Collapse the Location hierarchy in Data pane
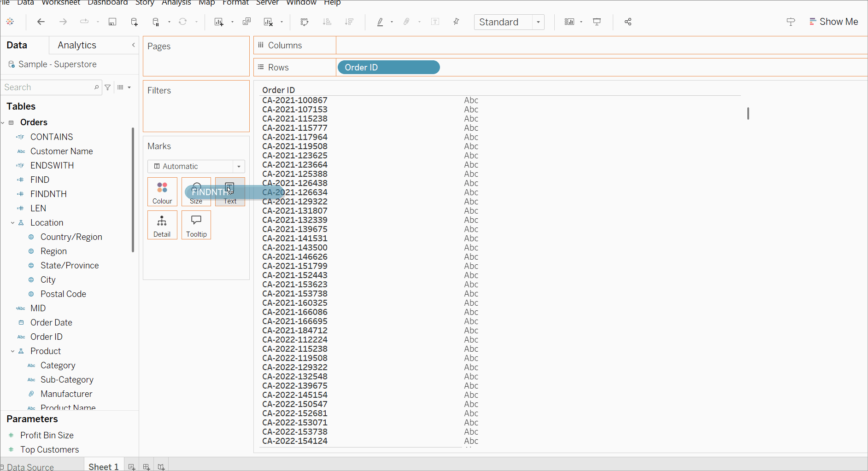Viewport: 868px width, 471px height. pyautogui.click(x=13, y=223)
